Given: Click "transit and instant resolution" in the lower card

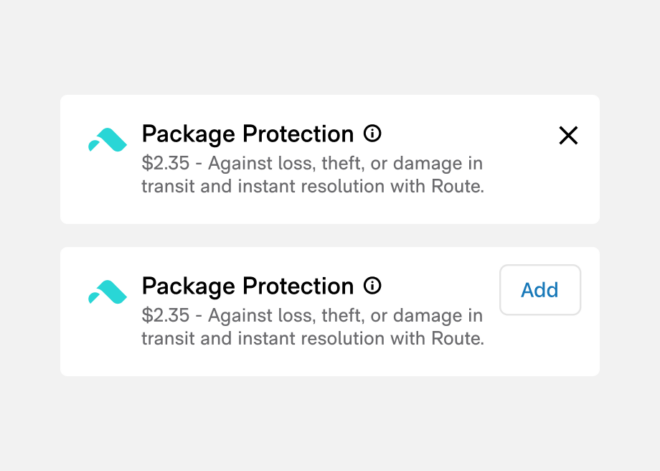Looking at the screenshot, I should coord(263,339).
